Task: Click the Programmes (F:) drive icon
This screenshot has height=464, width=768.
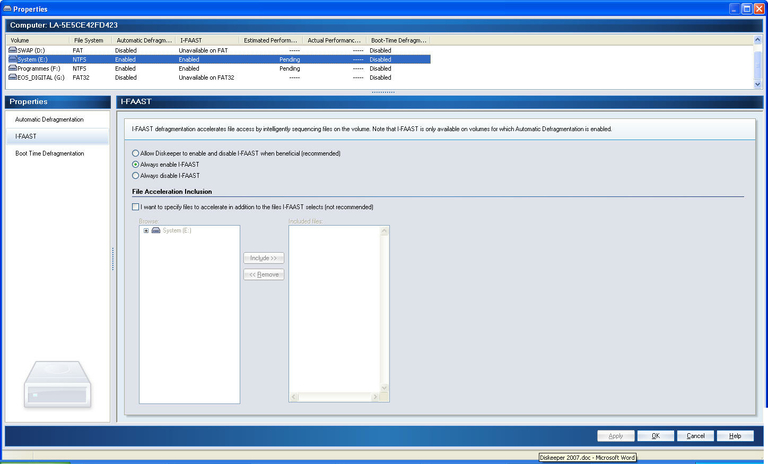Action: [12, 68]
